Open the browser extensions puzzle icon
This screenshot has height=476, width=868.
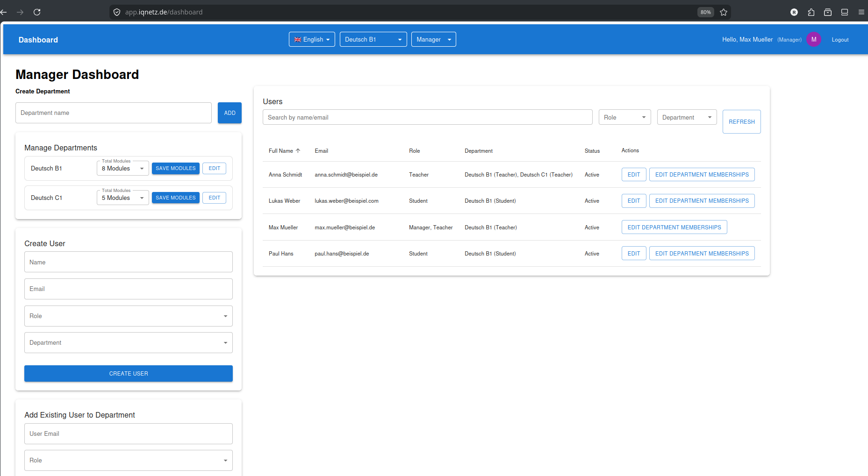[x=811, y=12]
